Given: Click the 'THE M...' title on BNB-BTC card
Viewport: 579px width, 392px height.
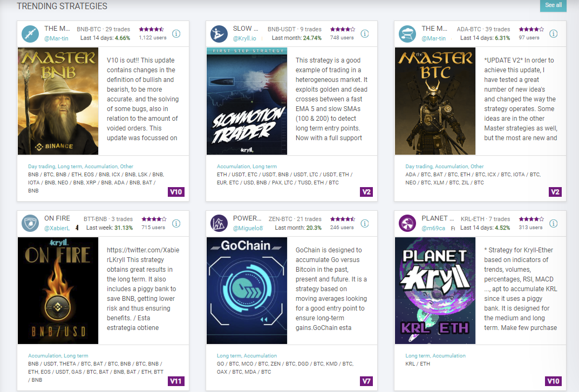Looking at the screenshot, I should click(x=57, y=29).
